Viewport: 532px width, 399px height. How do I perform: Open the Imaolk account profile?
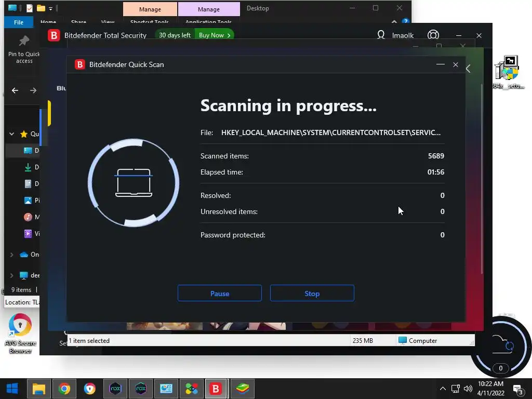coord(395,35)
